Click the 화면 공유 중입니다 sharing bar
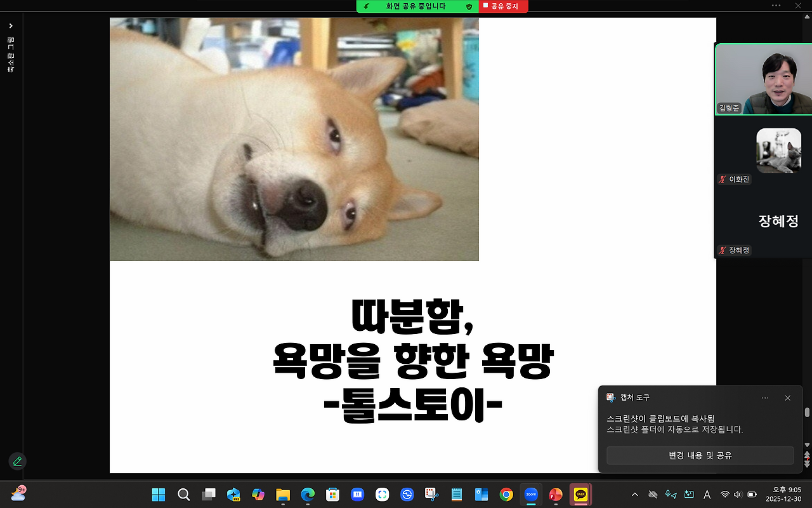 [x=417, y=6]
